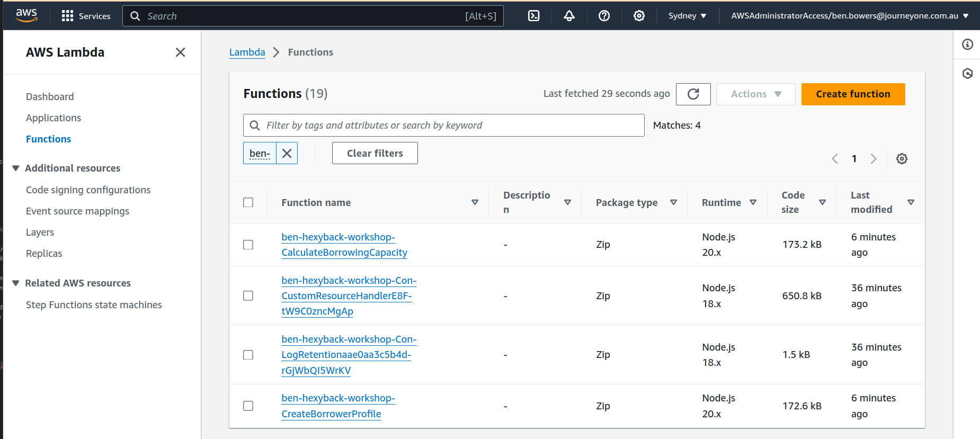Screen dimensions: 980x439
Task: Close the AWS Lambda side navigation
Action: click(x=180, y=52)
